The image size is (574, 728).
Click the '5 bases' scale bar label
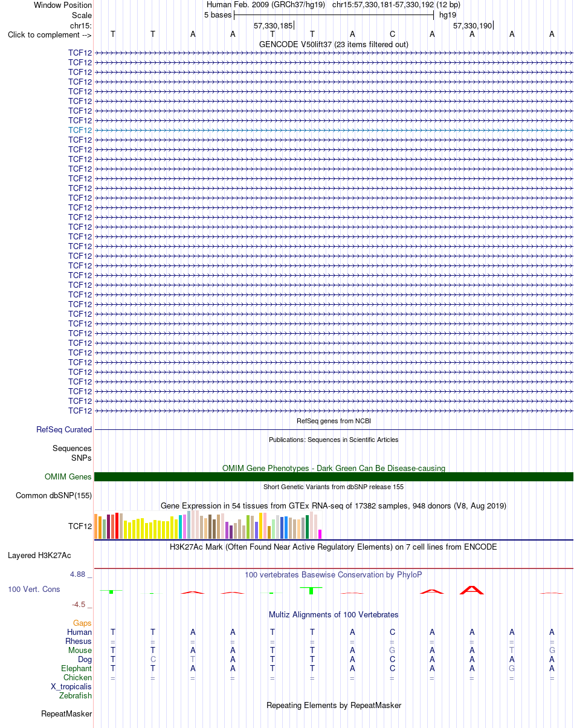(x=218, y=15)
